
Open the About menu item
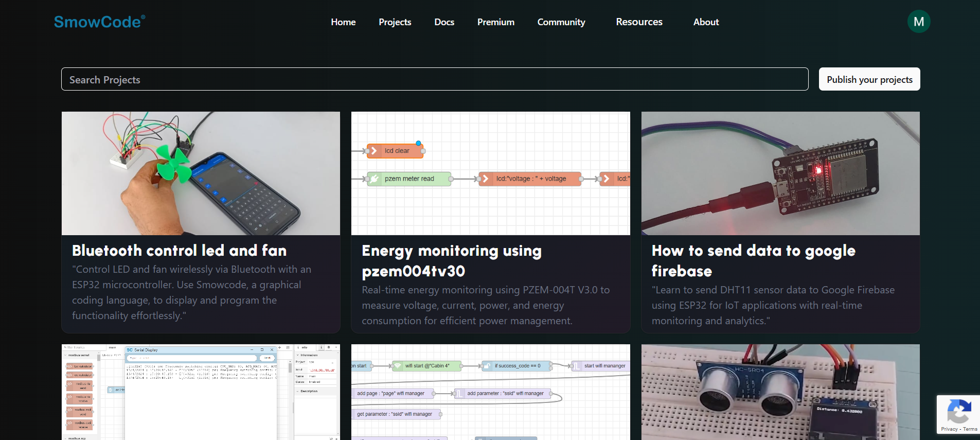706,22
